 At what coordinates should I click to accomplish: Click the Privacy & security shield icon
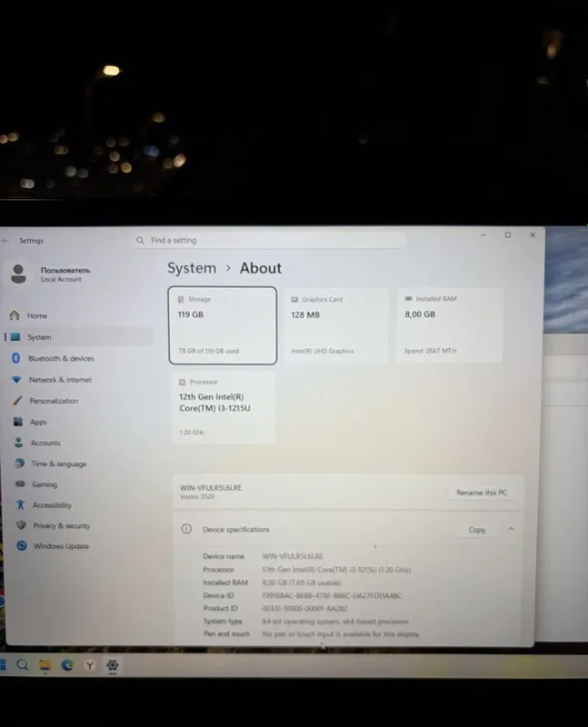21,525
